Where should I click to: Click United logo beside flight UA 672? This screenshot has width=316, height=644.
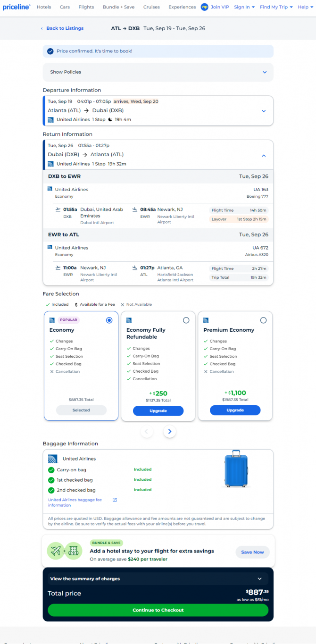[x=50, y=247]
